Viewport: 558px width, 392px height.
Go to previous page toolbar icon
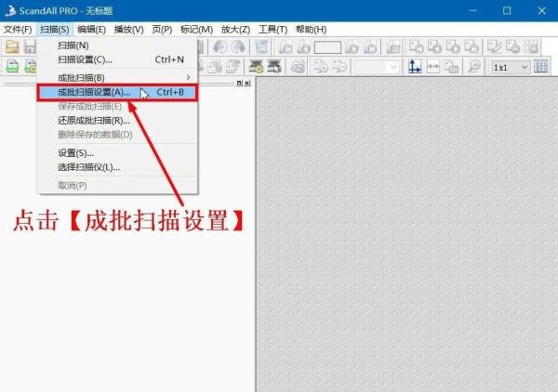303,46
